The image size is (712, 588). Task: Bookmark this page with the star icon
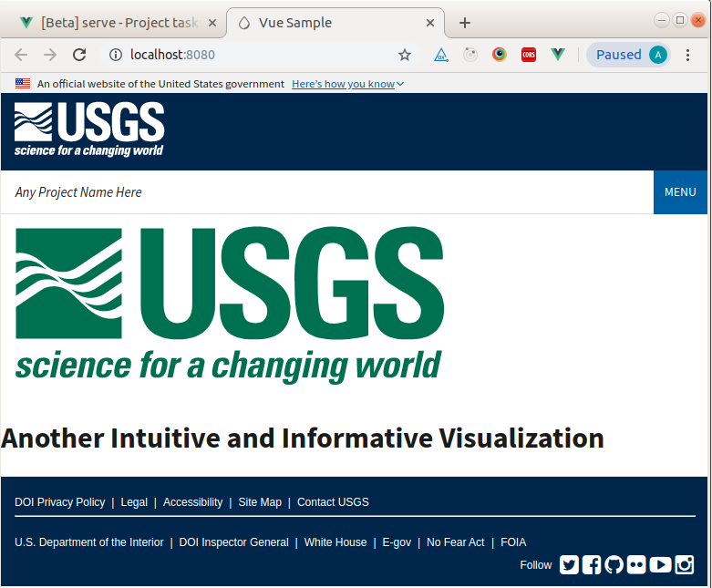point(405,55)
